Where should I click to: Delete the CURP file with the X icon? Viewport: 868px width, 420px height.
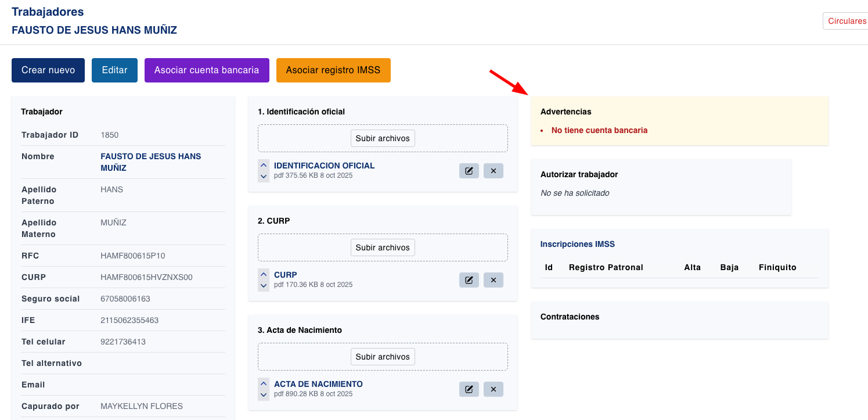[493, 279]
